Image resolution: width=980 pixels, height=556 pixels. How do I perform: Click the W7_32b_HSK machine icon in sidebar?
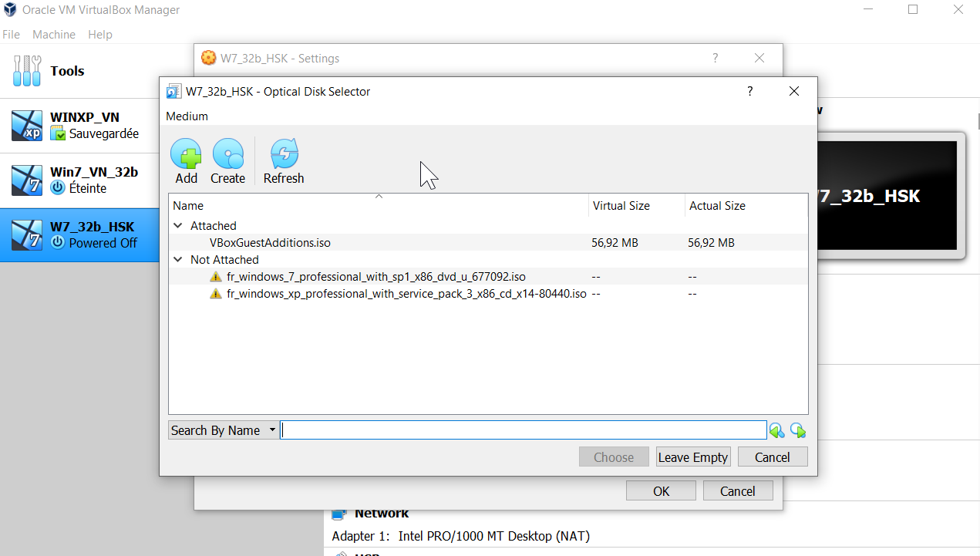point(27,234)
